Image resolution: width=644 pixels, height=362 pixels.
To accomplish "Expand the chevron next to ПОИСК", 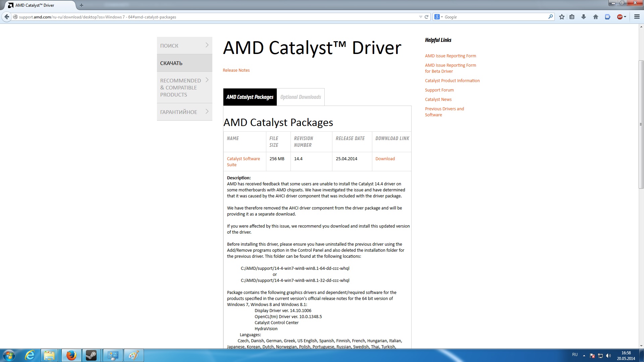I will pyautogui.click(x=207, y=45).
